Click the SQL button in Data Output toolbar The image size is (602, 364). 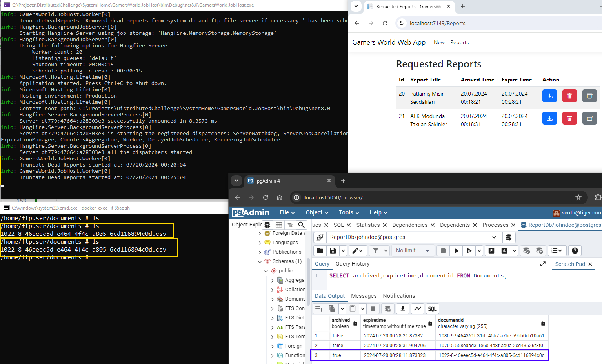[432, 309]
